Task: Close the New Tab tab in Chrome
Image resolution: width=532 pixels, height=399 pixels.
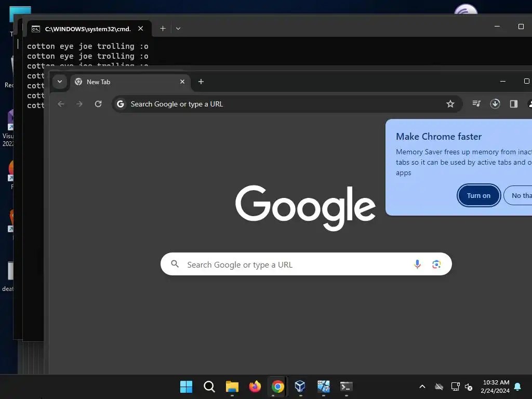Action: pos(182,82)
